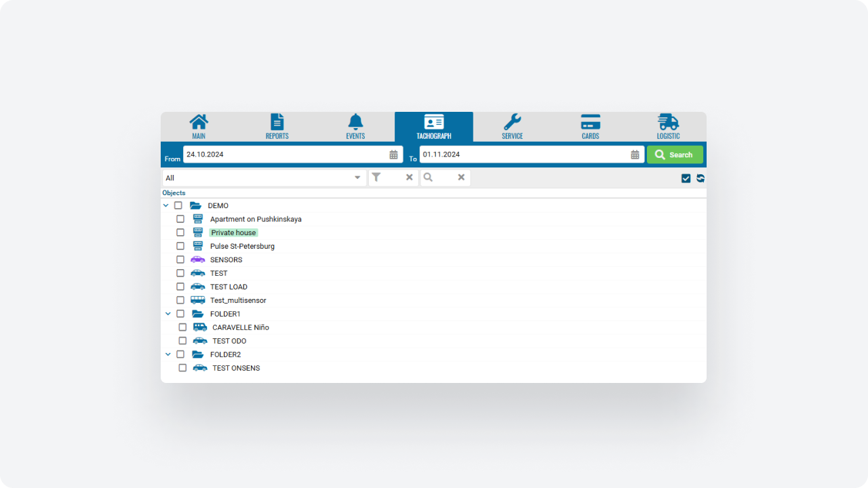The image size is (868, 488).
Task: Select the Pulse St-Petersburg object
Action: click(242, 246)
